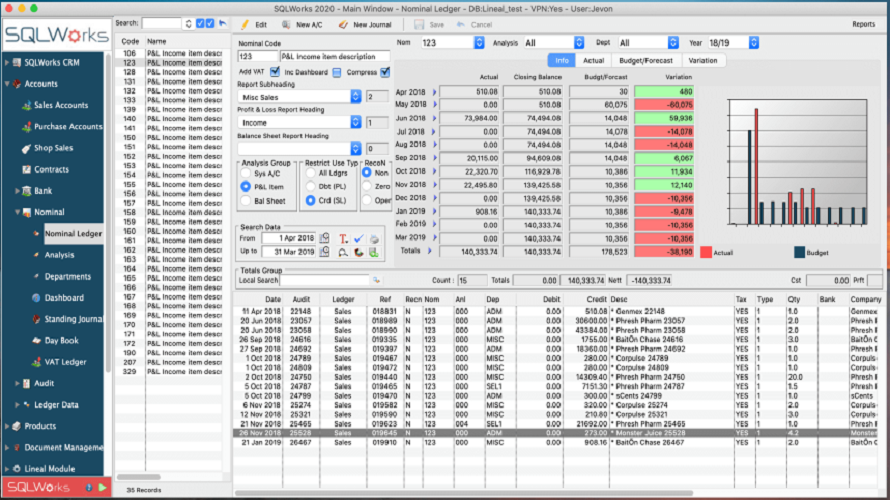Expand the Bank tree node
The height and width of the screenshot is (500, 890).
(17, 191)
